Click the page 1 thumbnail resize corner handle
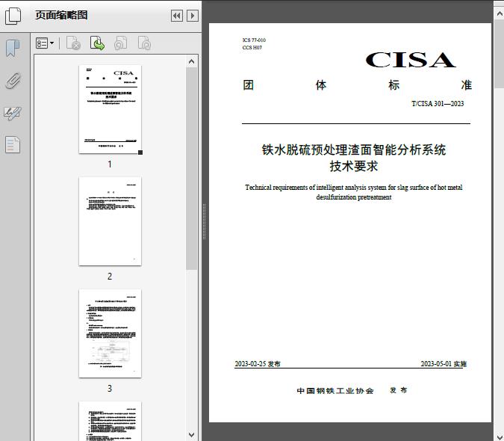504x441 pixels. point(140,152)
